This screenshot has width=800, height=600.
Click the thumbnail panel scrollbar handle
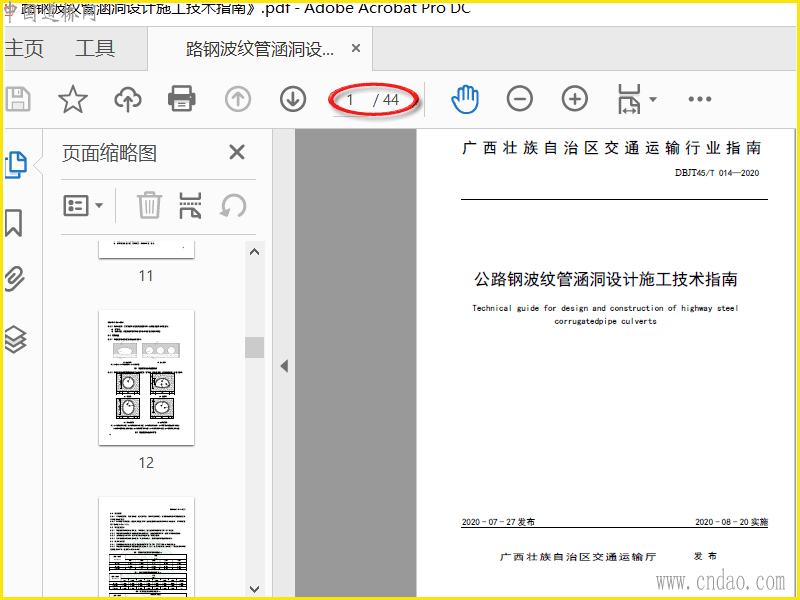point(255,347)
